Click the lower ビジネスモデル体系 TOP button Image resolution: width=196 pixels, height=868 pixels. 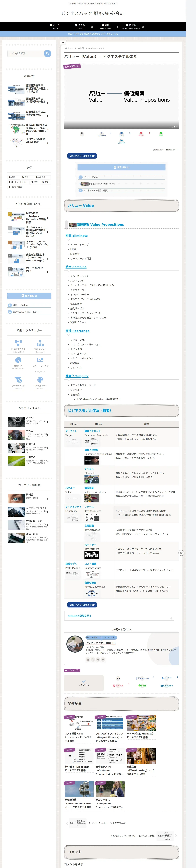(82, 605)
